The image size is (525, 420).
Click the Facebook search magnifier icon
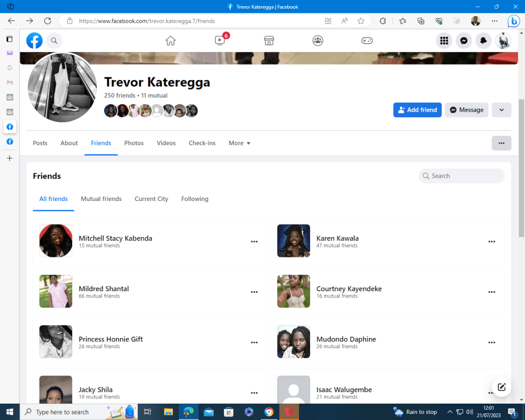click(x=54, y=41)
